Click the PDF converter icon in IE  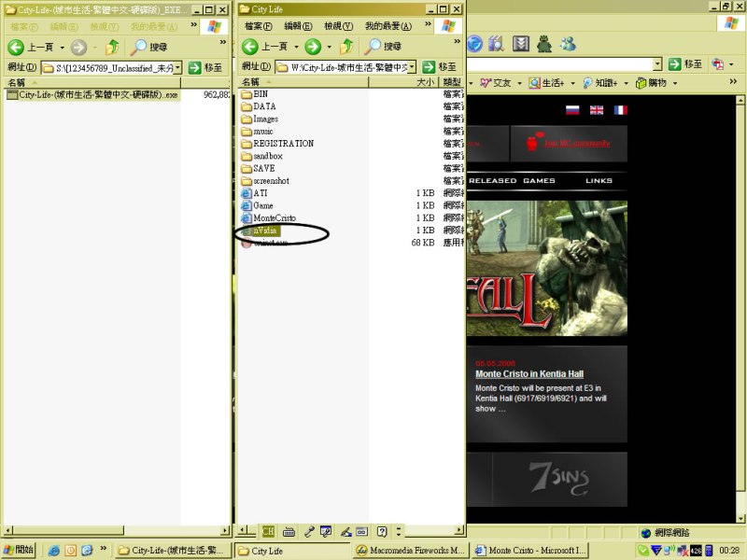tap(718, 63)
